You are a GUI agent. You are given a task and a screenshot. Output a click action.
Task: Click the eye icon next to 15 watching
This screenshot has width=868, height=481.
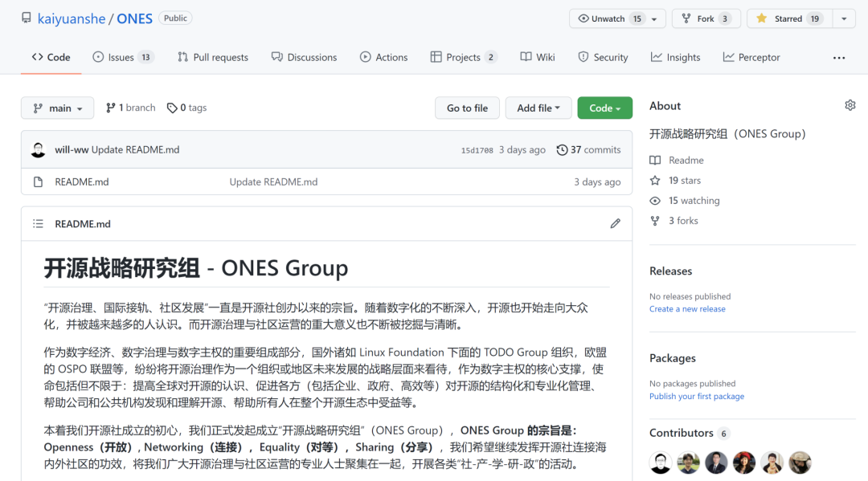(655, 201)
